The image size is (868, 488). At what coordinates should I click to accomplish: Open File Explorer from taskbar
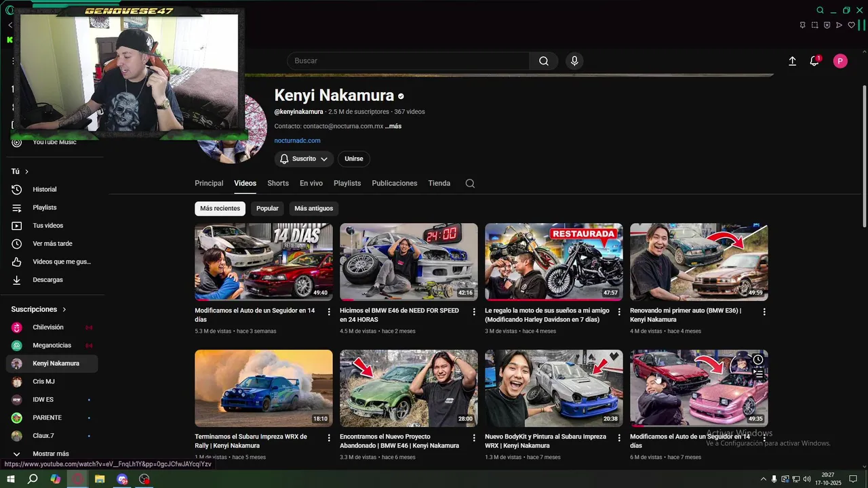[100, 479]
